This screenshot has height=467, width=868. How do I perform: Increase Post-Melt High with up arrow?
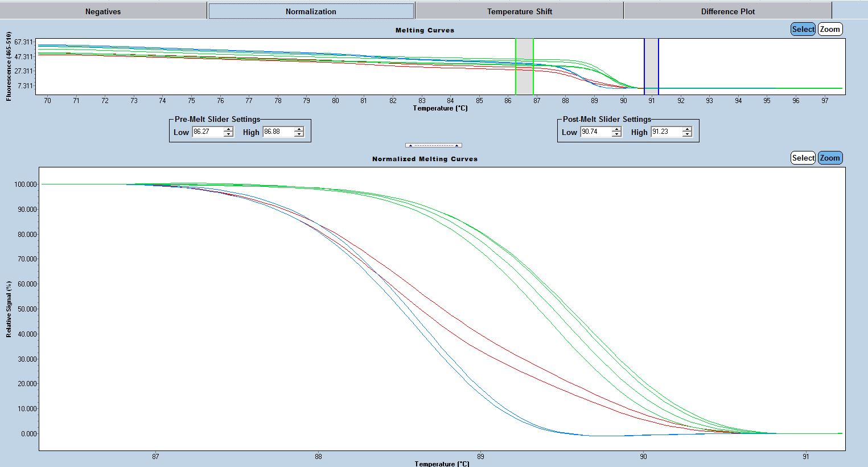point(688,129)
